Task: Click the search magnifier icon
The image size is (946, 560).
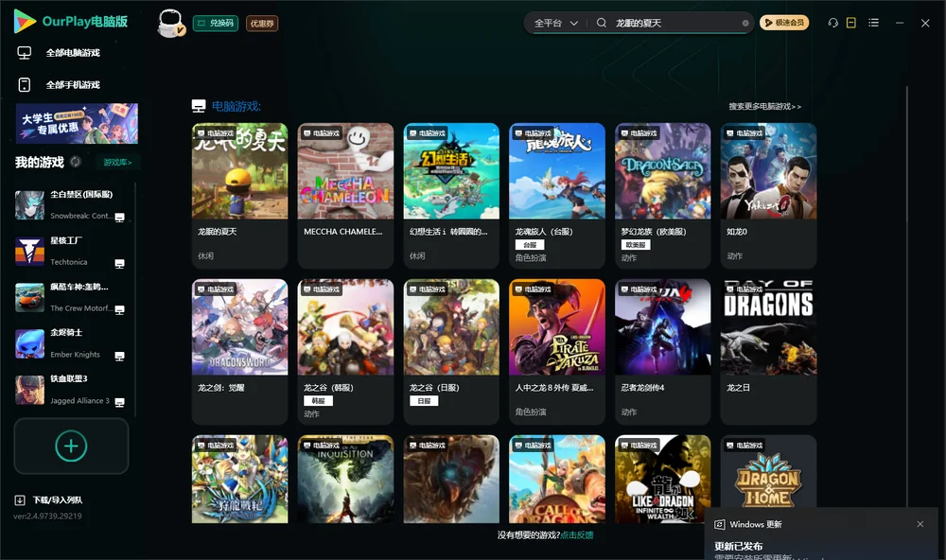Action: coord(601,23)
